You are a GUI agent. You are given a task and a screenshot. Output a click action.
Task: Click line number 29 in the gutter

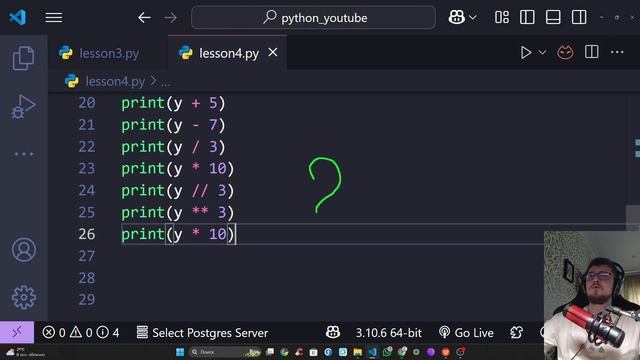coord(87,300)
